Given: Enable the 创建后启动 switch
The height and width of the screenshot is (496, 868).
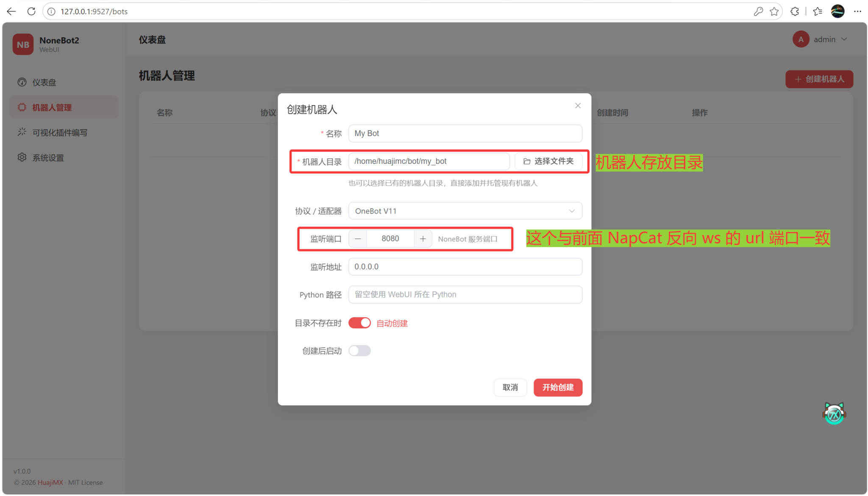Looking at the screenshot, I should coord(359,351).
